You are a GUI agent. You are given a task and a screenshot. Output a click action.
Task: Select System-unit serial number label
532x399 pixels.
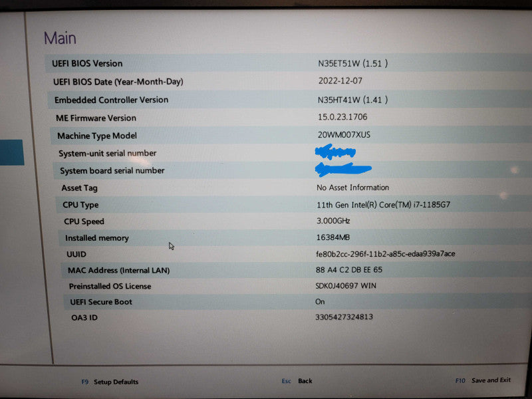pyautogui.click(x=107, y=154)
